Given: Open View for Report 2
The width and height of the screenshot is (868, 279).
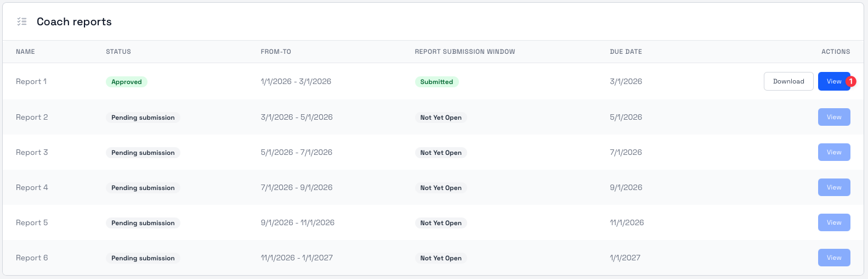Looking at the screenshot, I should click(x=833, y=117).
